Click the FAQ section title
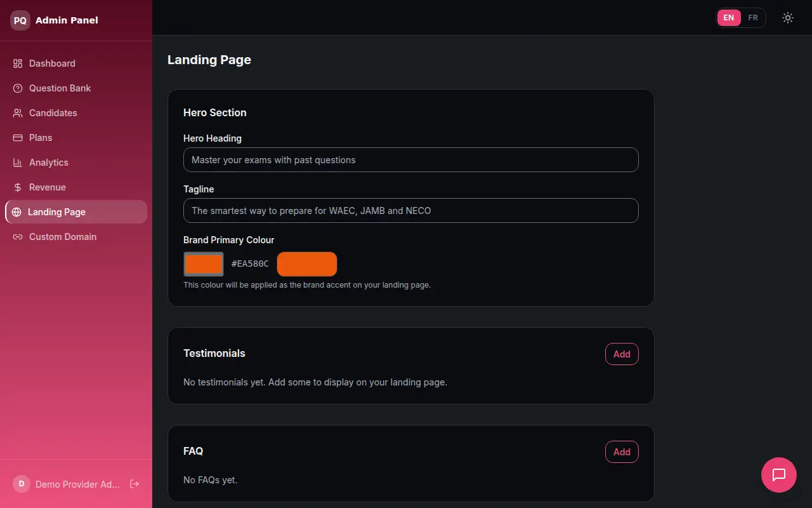 coord(193,451)
